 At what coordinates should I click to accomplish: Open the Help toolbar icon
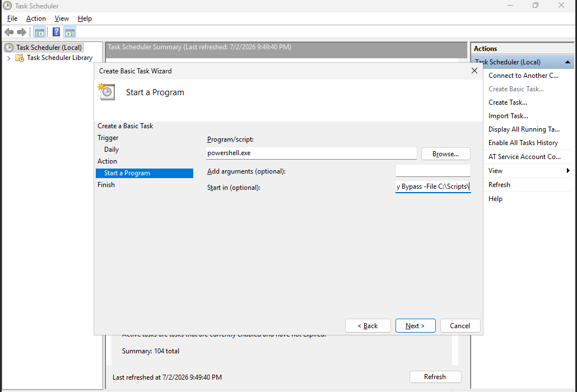point(57,32)
